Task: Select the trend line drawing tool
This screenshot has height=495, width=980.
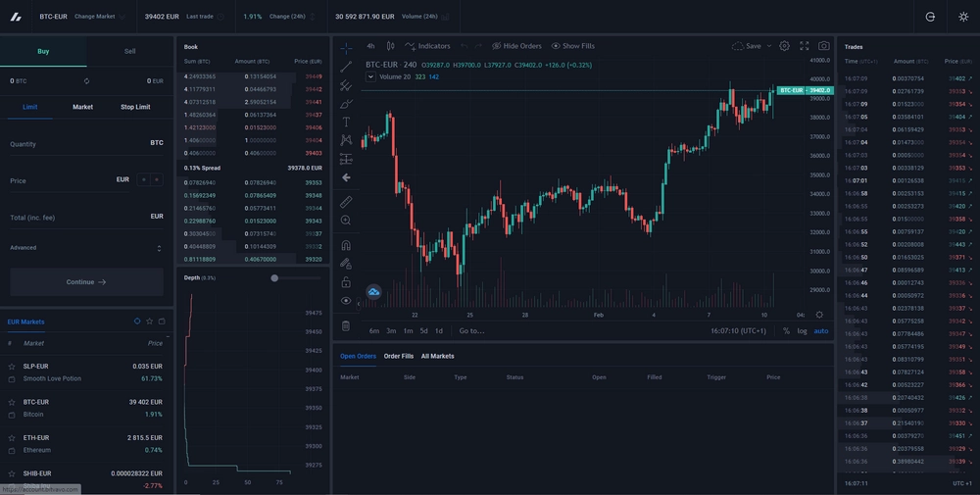Action: coord(346,67)
